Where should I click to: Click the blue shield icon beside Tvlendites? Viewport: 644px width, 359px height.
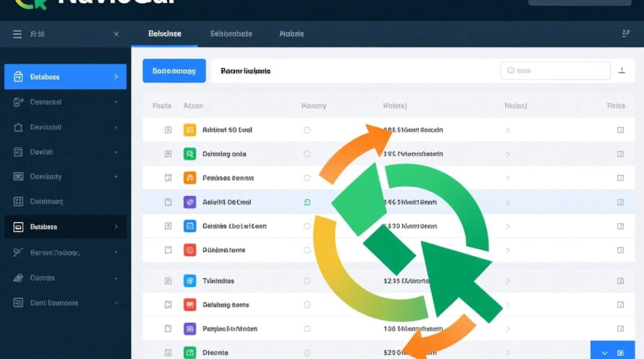(x=190, y=281)
